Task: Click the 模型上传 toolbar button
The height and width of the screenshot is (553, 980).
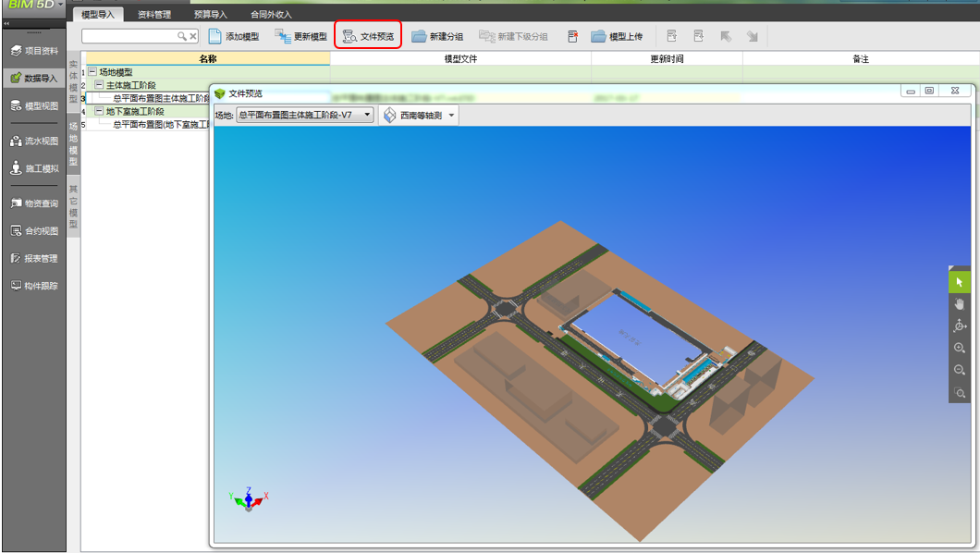Action: click(617, 36)
